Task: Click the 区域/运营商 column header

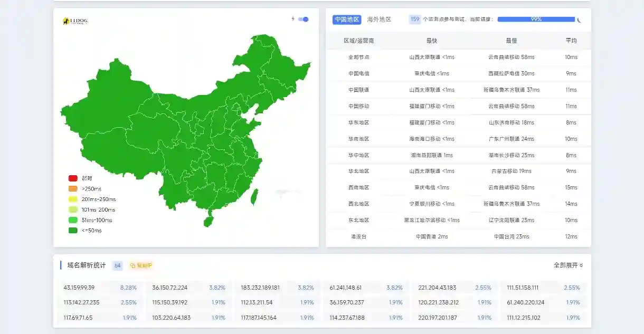Action: coord(358,41)
